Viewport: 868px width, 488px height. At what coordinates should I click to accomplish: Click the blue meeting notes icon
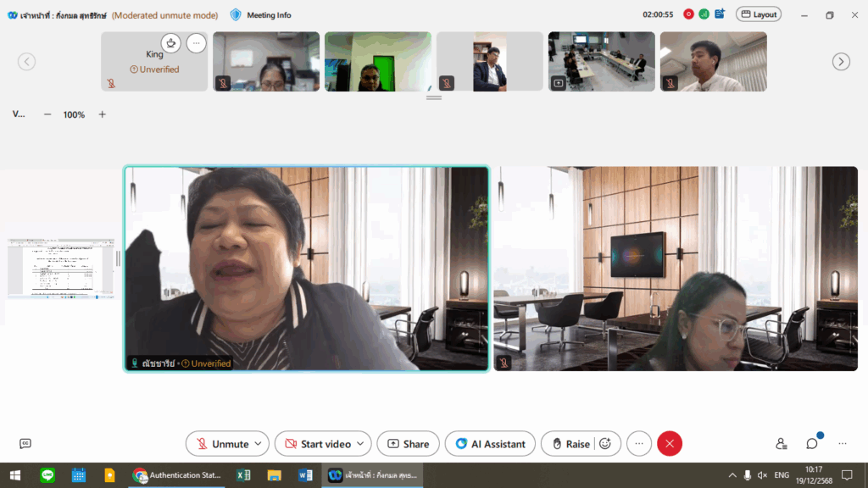(720, 14)
